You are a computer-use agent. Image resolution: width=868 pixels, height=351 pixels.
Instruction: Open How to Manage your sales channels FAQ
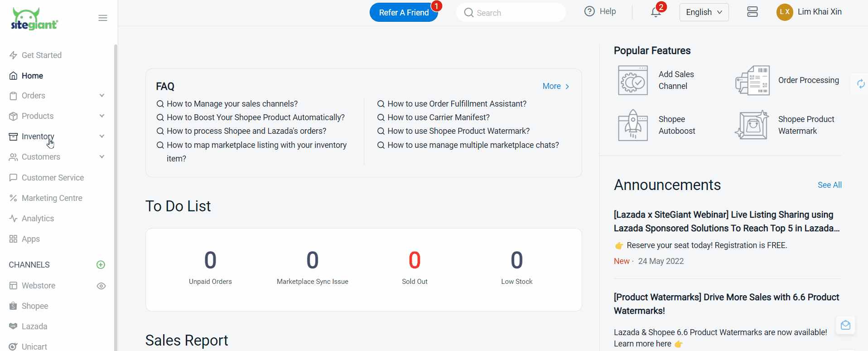pos(232,104)
